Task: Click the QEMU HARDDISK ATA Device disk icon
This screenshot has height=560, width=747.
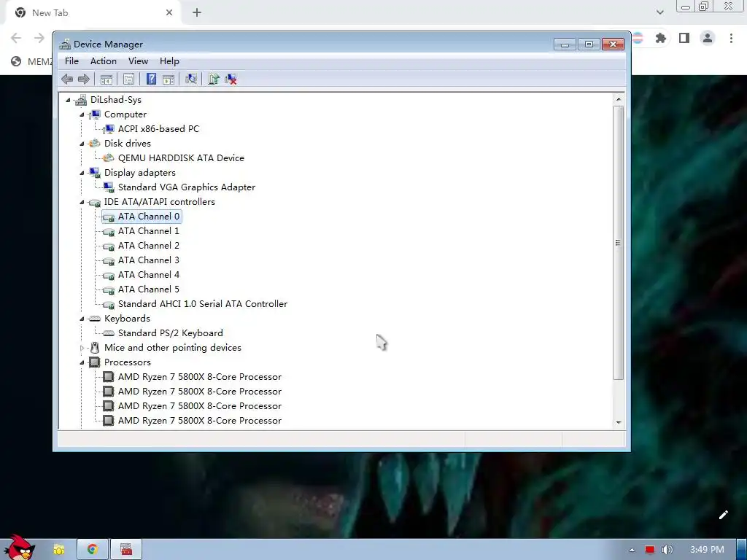Action: [109, 158]
